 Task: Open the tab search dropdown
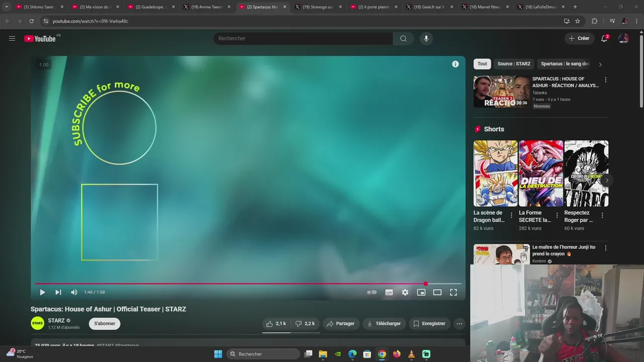pos(6,7)
